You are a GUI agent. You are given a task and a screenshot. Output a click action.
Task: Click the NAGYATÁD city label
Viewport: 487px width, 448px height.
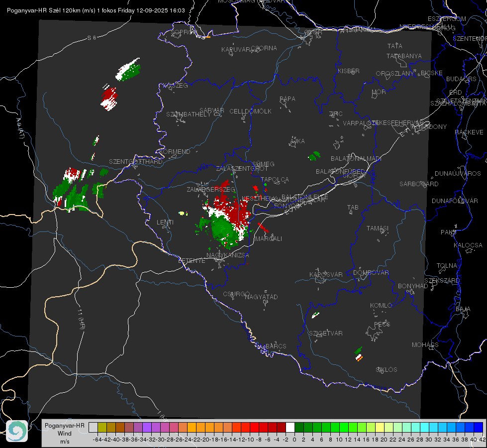pos(261,297)
